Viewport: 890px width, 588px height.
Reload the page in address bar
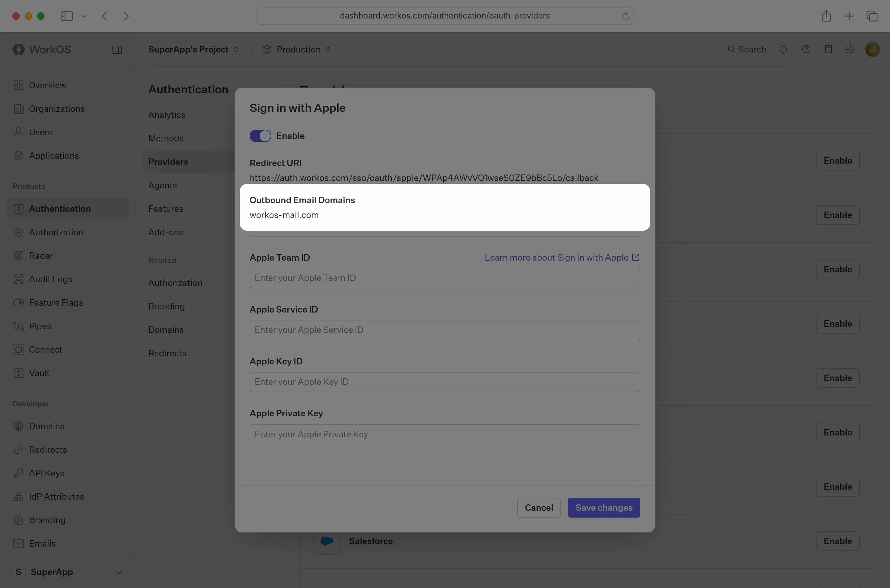[x=625, y=16]
